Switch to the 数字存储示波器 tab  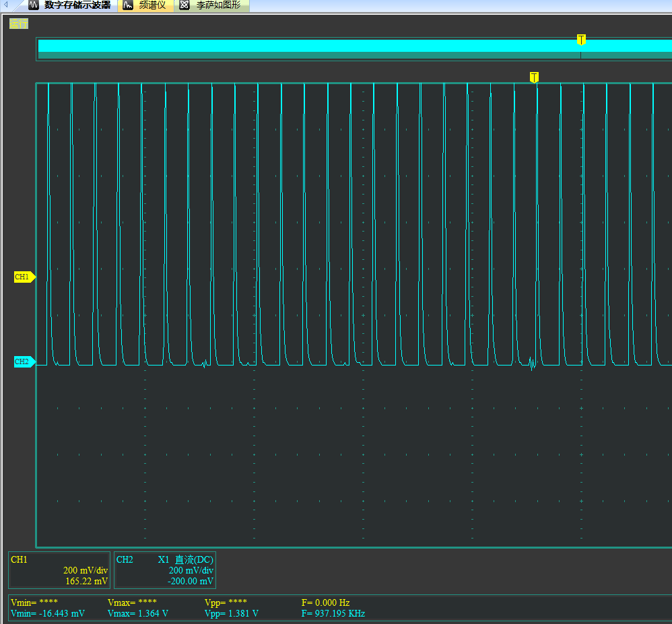coord(77,5)
